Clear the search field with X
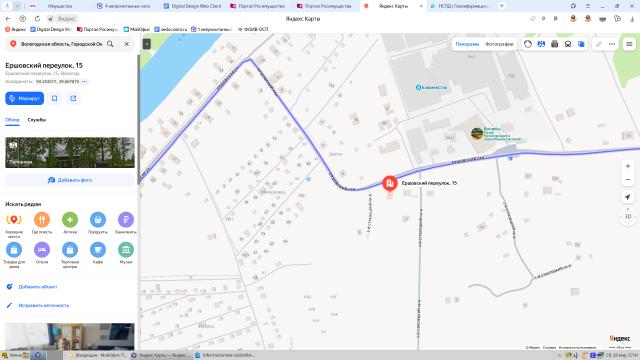Viewport: 640px width, 360px height. tap(127, 44)
